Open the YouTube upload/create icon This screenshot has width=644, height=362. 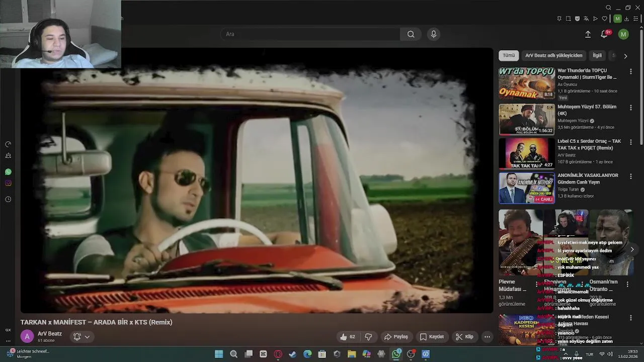(x=588, y=34)
